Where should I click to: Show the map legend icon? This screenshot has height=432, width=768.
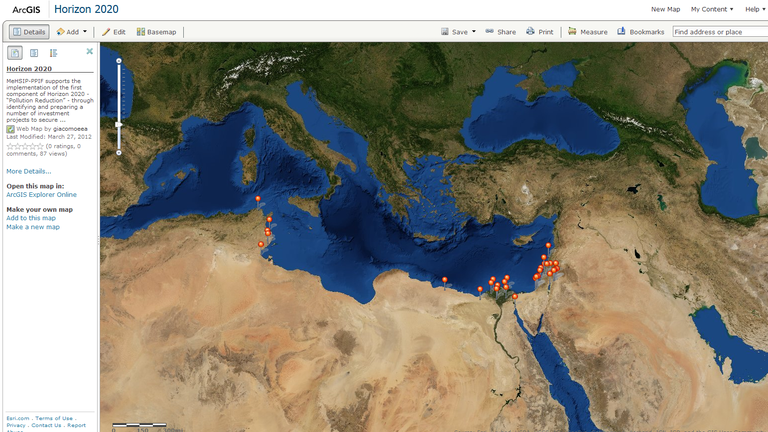coord(53,53)
